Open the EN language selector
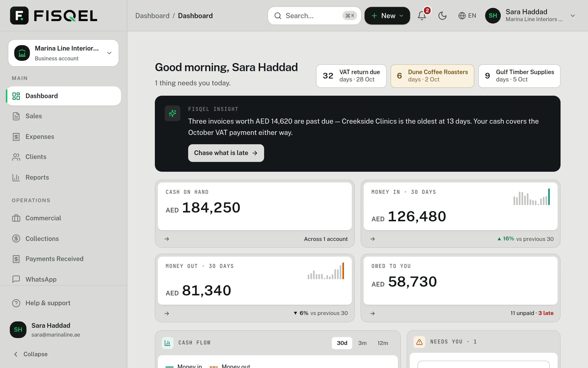The width and height of the screenshot is (588, 368). click(467, 16)
